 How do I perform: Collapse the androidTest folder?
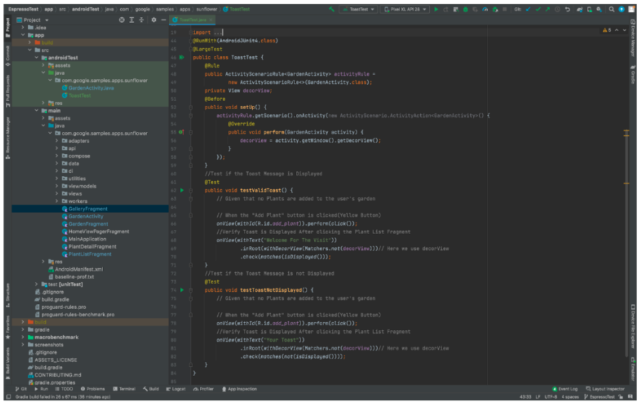(37, 58)
